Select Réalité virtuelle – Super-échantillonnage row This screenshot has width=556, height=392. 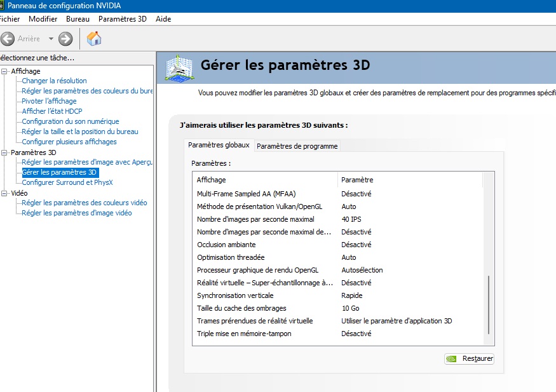[338, 283]
